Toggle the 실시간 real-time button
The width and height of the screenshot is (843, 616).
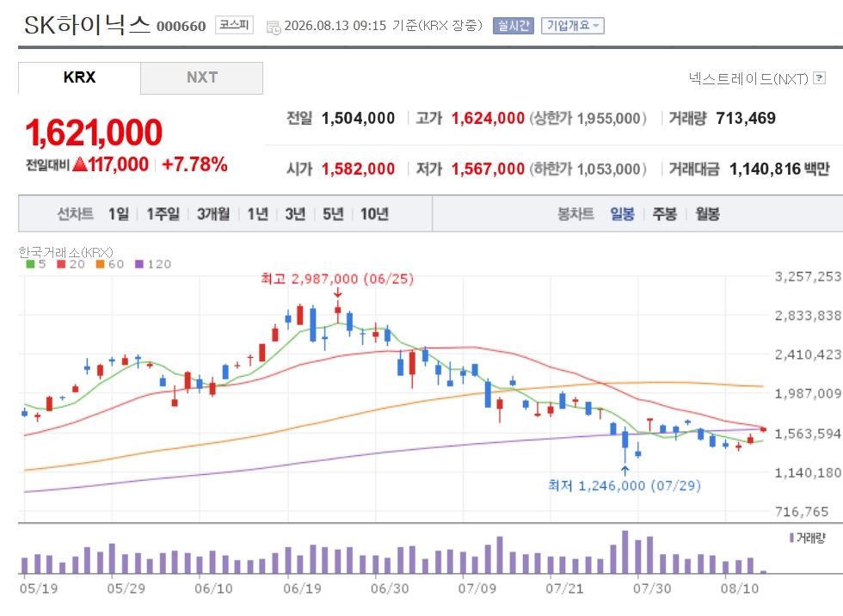pos(514,25)
